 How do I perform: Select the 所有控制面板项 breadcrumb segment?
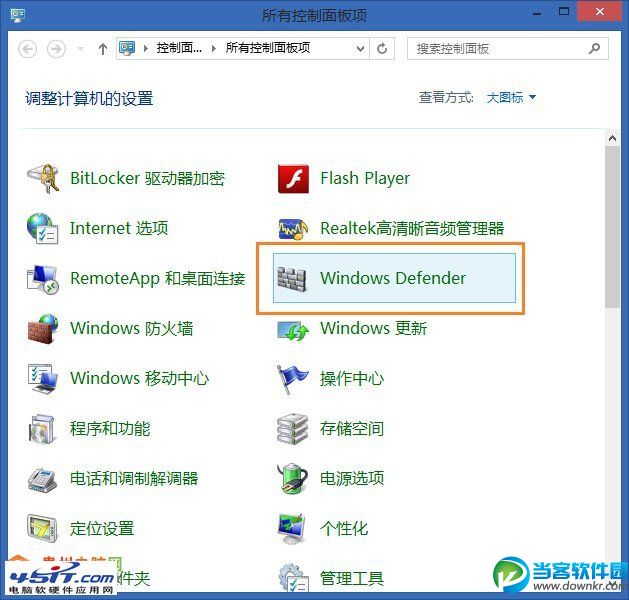(x=268, y=48)
